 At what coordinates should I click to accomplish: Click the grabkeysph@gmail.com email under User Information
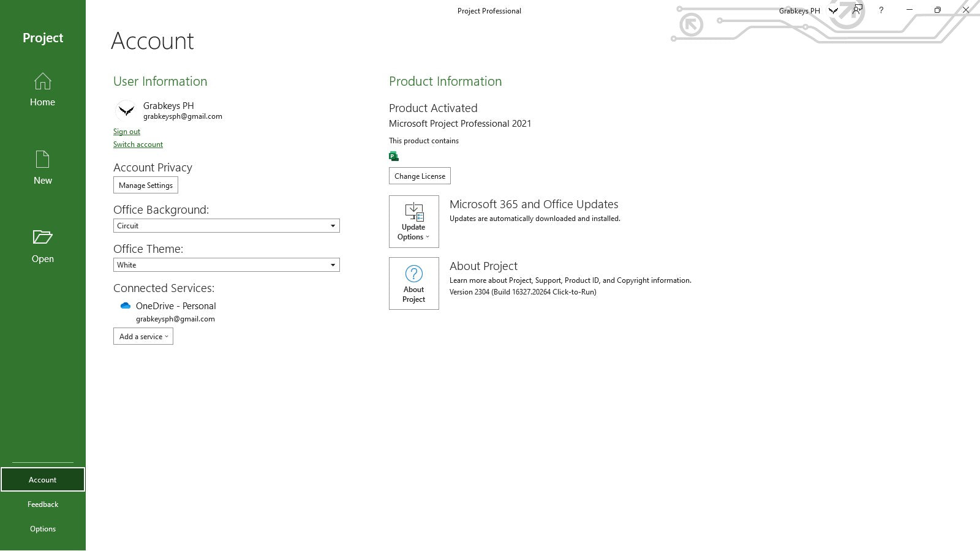183,116
